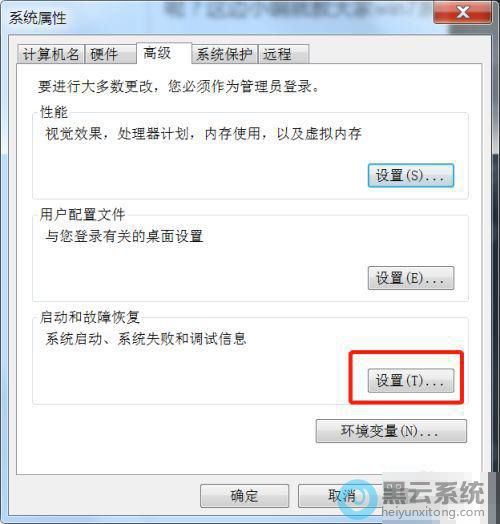500x524 pixels.
Task: Click the 启动和故障恢复 group label
Action: [x=90, y=317]
